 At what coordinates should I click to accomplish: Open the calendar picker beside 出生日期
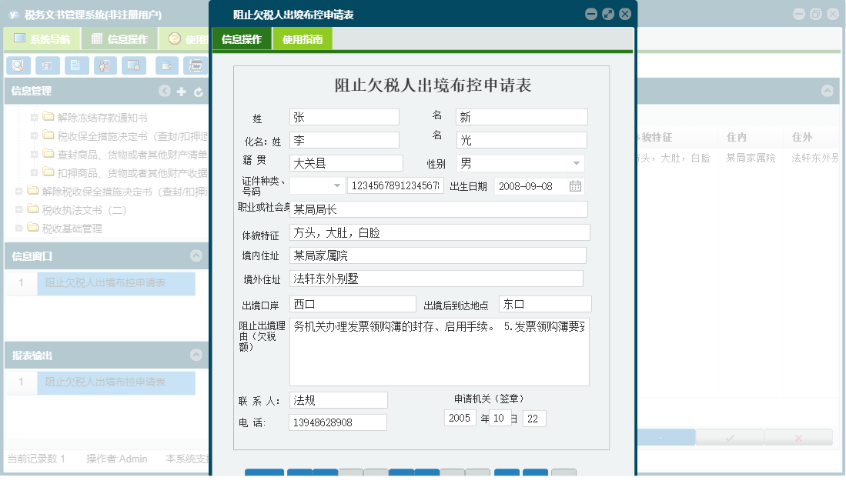point(575,185)
